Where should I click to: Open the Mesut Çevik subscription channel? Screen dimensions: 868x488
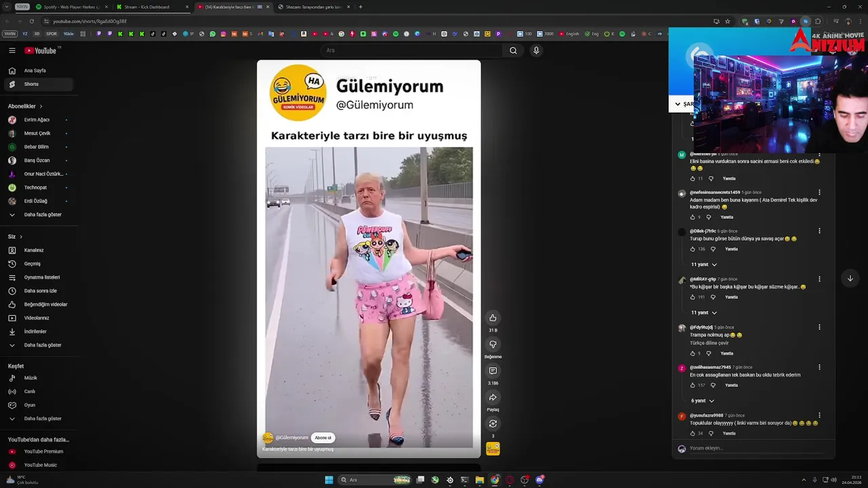tap(39, 134)
